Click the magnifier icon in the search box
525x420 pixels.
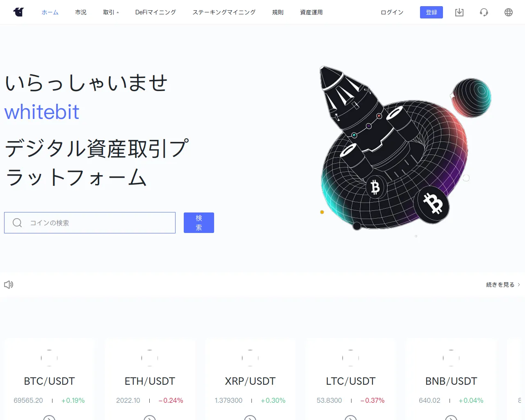click(17, 223)
